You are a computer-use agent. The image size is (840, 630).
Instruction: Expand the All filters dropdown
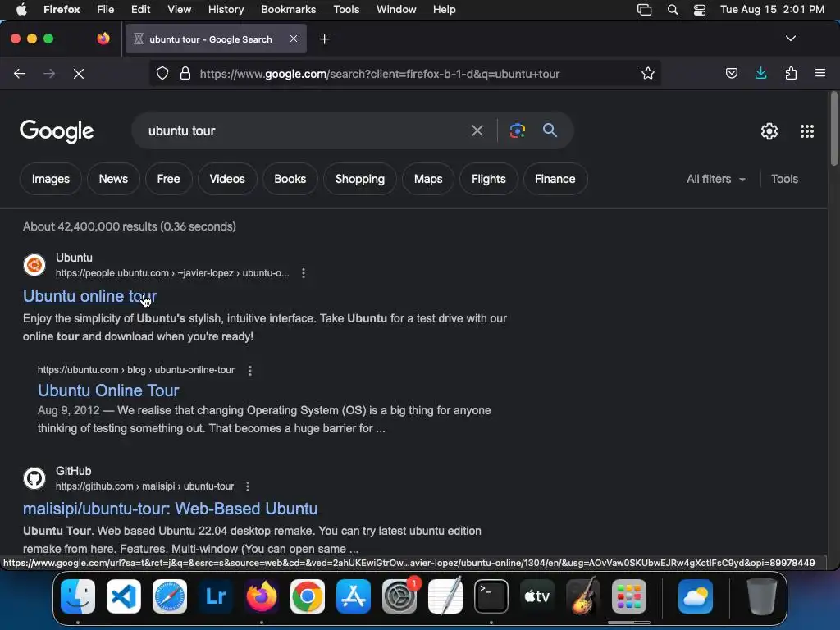point(715,179)
